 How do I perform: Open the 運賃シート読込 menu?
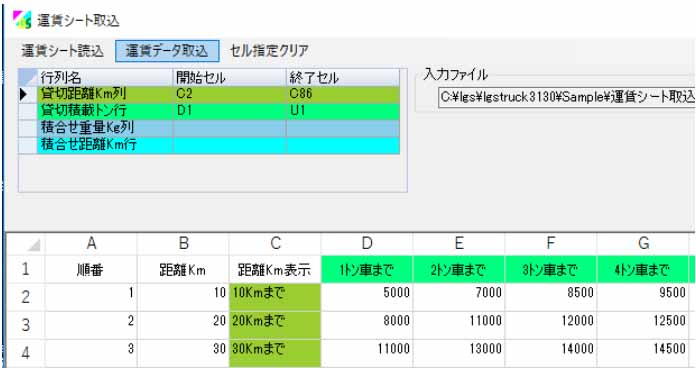63,51
